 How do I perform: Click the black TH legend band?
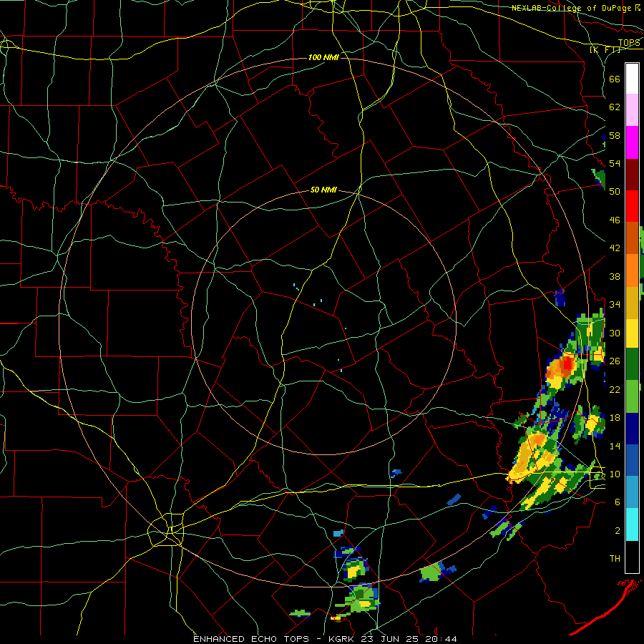[x=632, y=557]
